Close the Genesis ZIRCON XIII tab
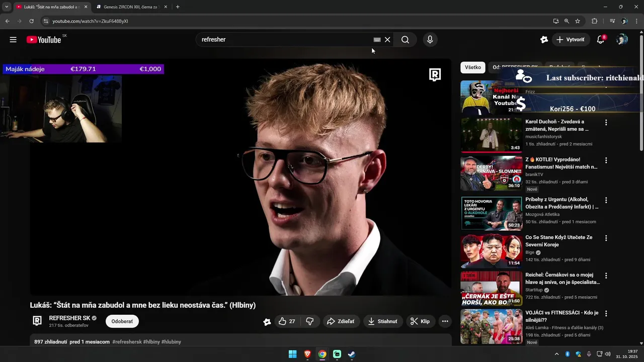The width and height of the screenshot is (644, 362). 166,7
